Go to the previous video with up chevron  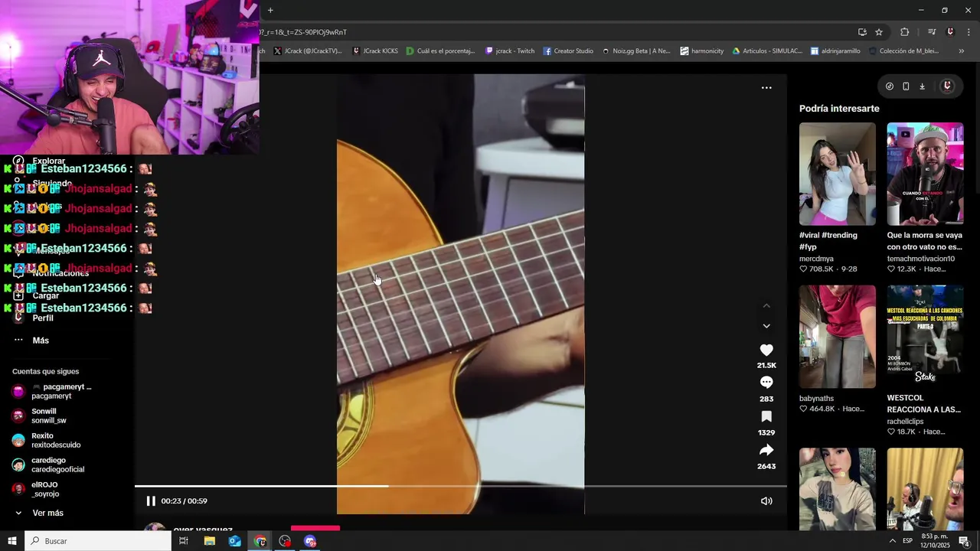(x=766, y=306)
